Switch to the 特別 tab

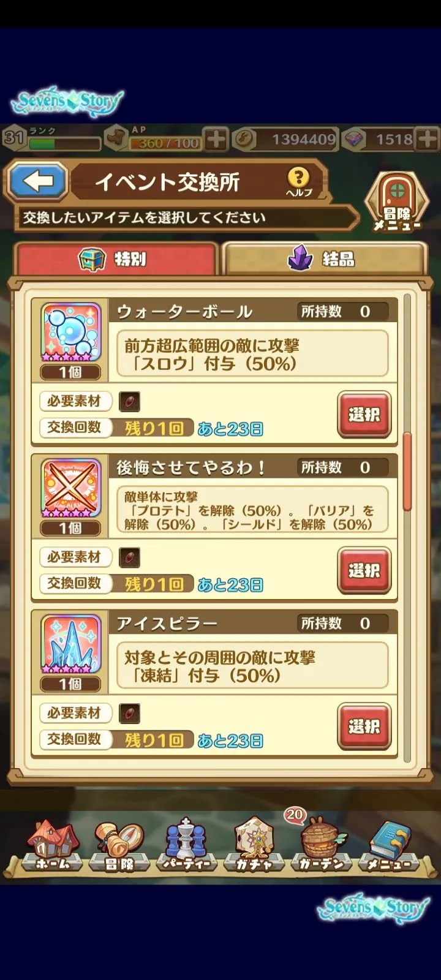point(116,258)
